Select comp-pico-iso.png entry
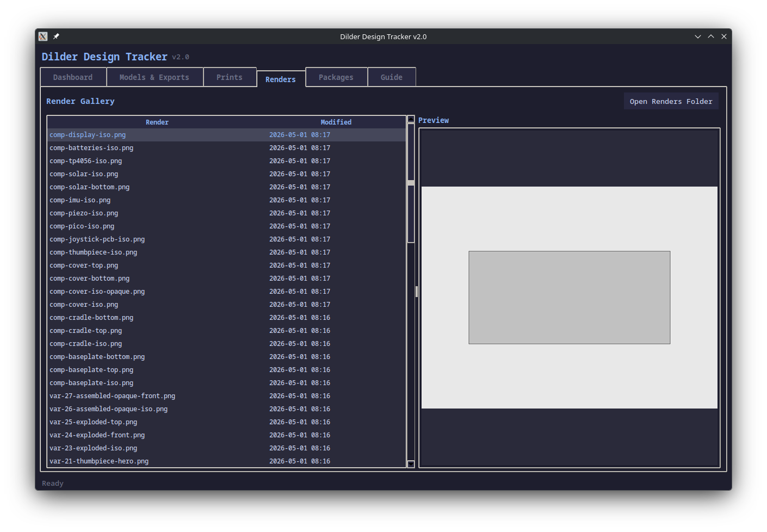The width and height of the screenshot is (767, 532). click(x=227, y=226)
